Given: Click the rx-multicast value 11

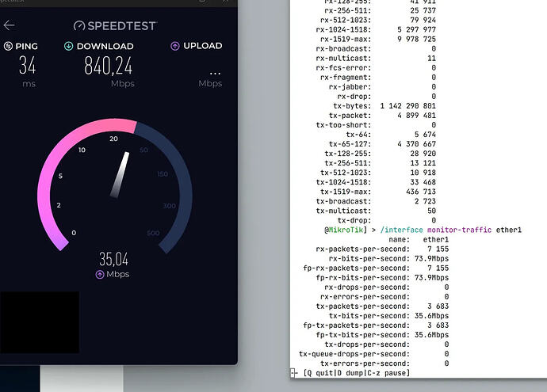Looking at the screenshot, I should [x=431, y=58].
